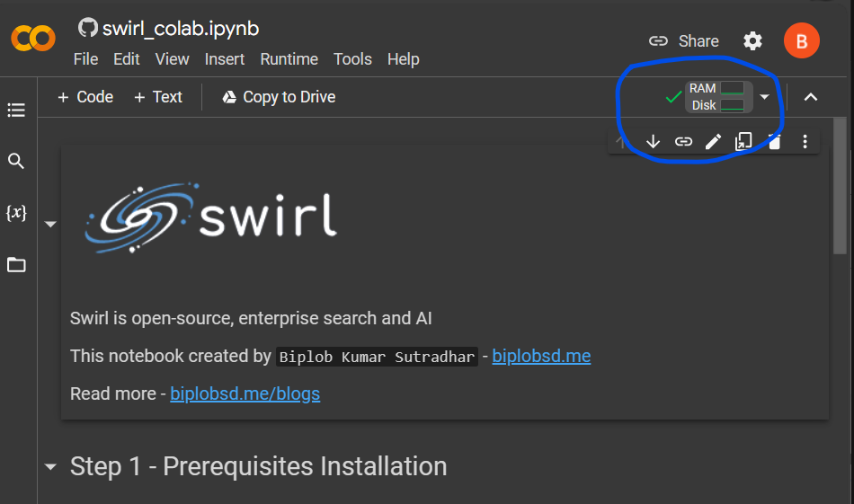Mirror cell in tab icon
The image size is (854, 504).
743,142
